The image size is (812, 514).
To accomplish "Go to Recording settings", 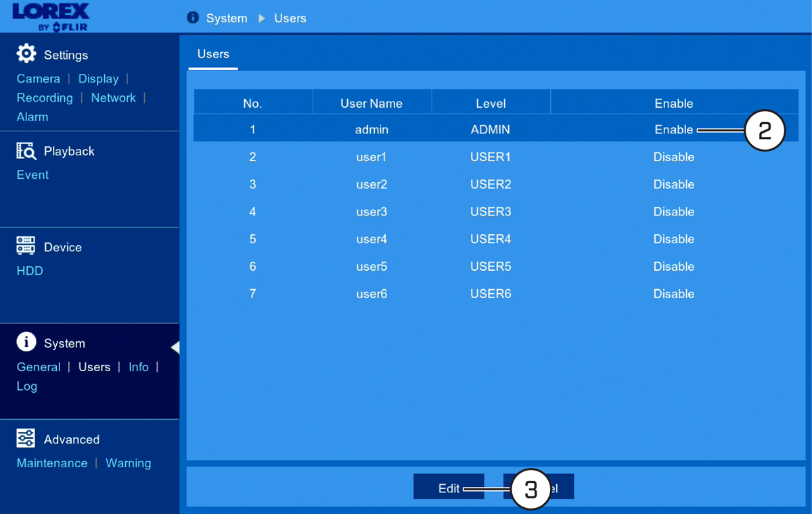I will (45, 98).
